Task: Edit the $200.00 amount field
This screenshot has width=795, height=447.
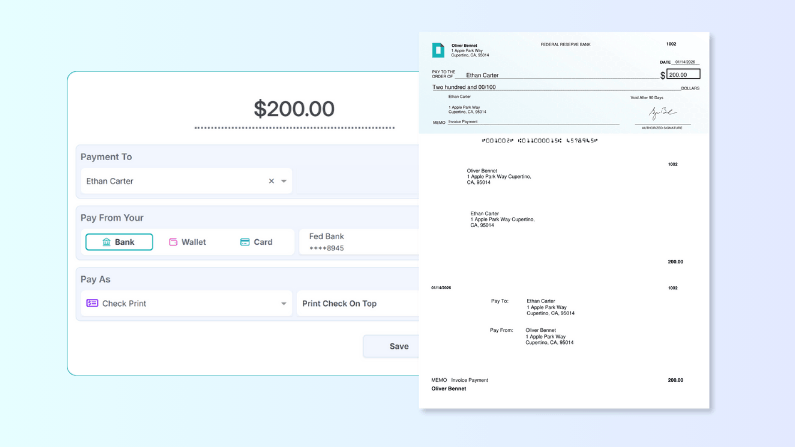Action: pyautogui.click(x=294, y=109)
